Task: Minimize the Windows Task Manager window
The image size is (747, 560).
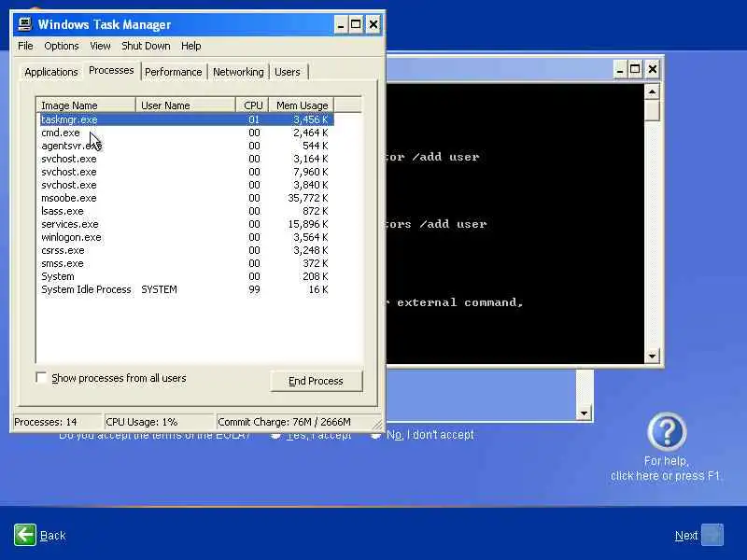Action: (340, 25)
